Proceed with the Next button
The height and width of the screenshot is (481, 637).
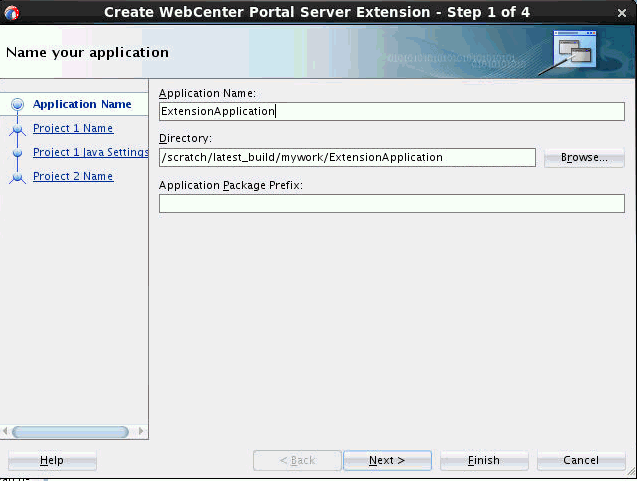pos(387,460)
